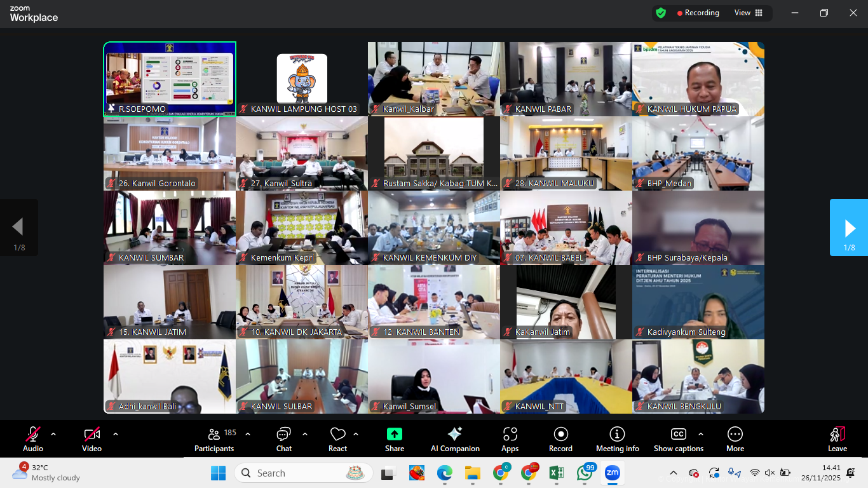868x488 pixels.
Task: Open the Chat panel
Action: pos(283,435)
